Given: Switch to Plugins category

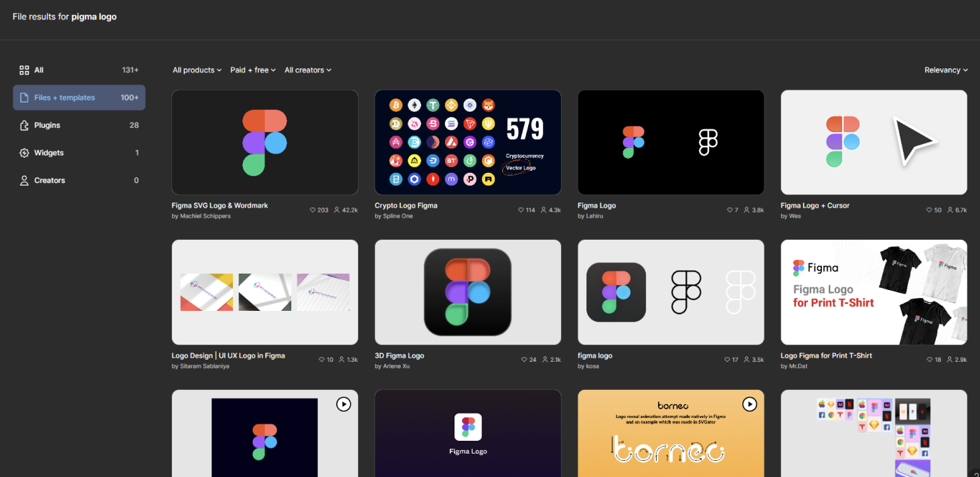Looking at the screenshot, I should 79,125.
